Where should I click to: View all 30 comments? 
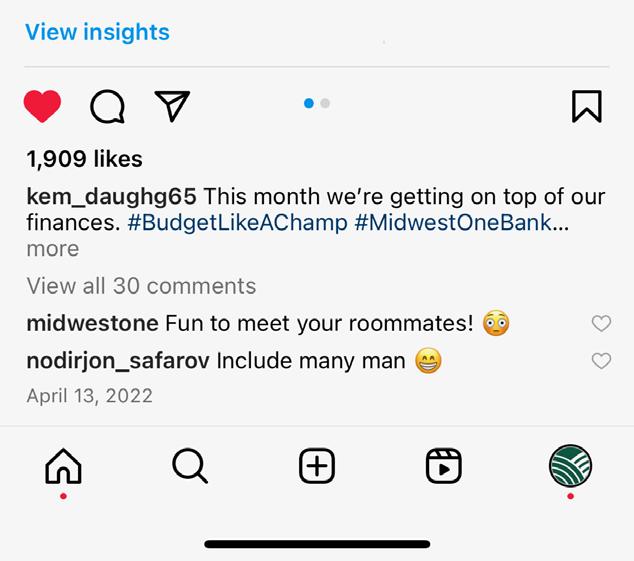click(x=141, y=286)
